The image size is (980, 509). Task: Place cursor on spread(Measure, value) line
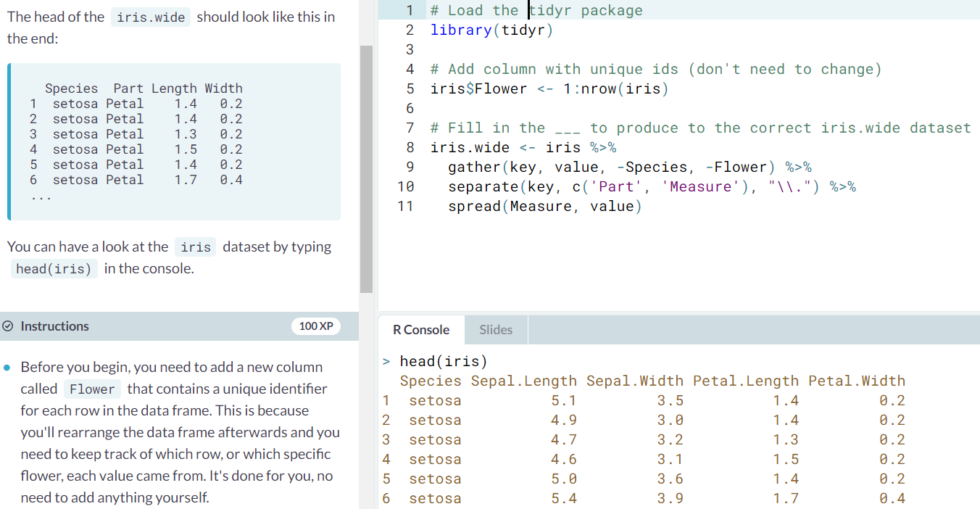[545, 207]
